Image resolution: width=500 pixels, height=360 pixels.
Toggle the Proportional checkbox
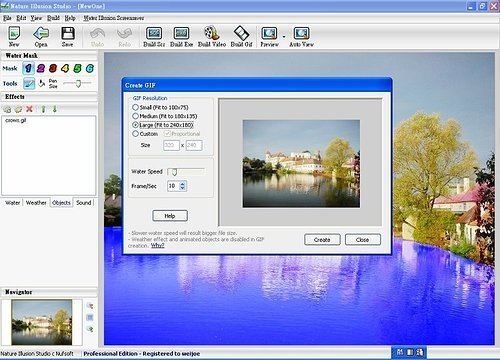click(x=168, y=134)
